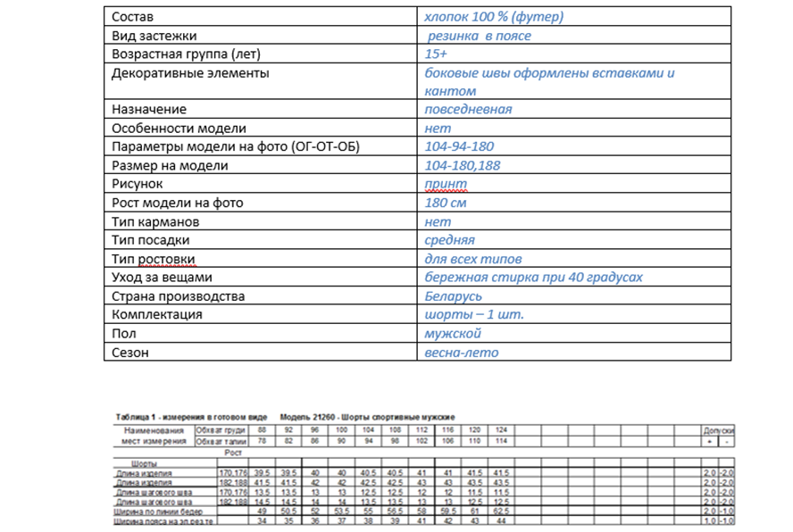Image resolution: width=793 pixels, height=532 pixels.
Task: Select the value '104-180,188'
Action: tap(463, 165)
